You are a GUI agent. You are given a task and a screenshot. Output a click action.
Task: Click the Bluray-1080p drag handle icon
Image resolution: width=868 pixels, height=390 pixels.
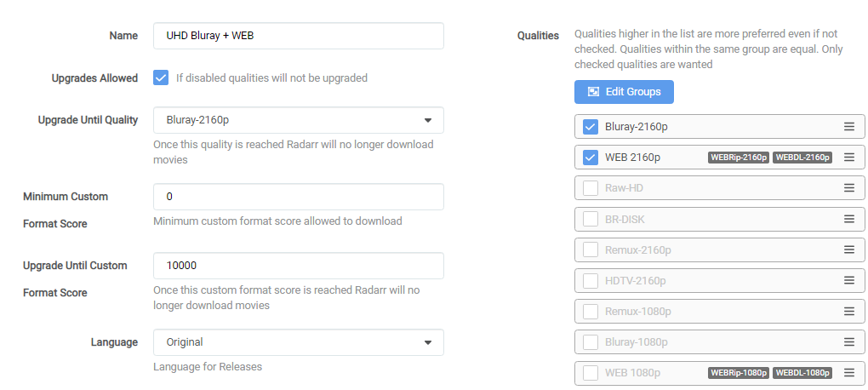pyautogui.click(x=848, y=341)
